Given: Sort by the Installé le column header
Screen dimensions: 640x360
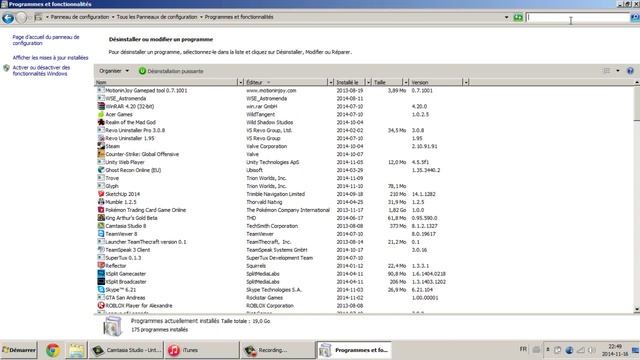Looking at the screenshot, I should [350, 82].
